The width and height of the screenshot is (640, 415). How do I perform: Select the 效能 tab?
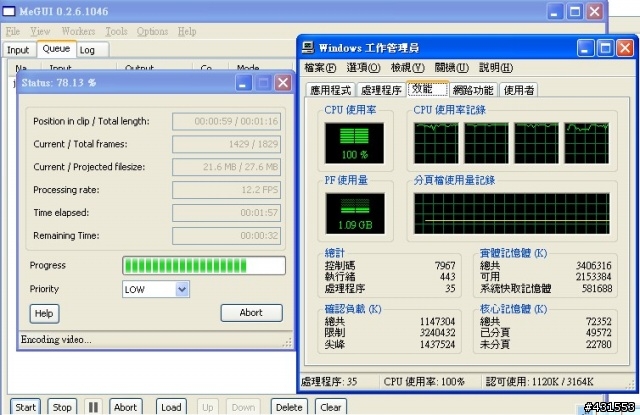(x=428, y=89)
